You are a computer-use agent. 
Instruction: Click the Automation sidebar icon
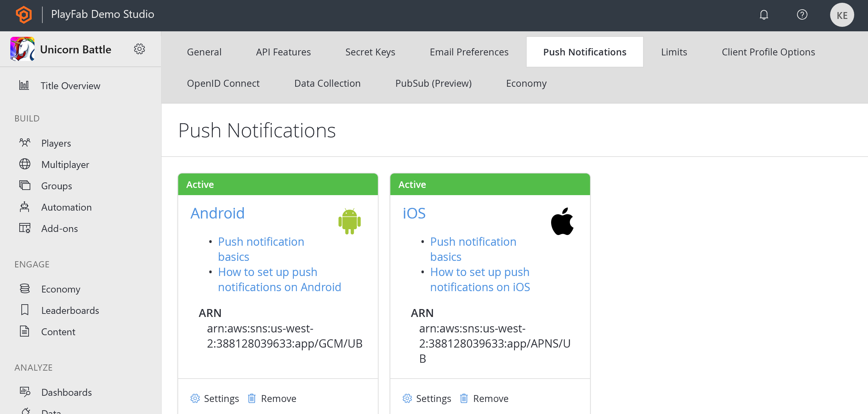tap(25, 206)
